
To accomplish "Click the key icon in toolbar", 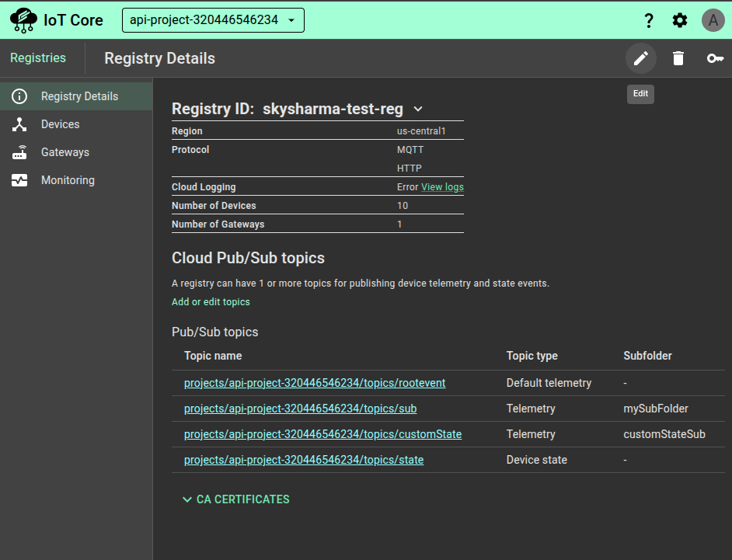I will [715, 58].
